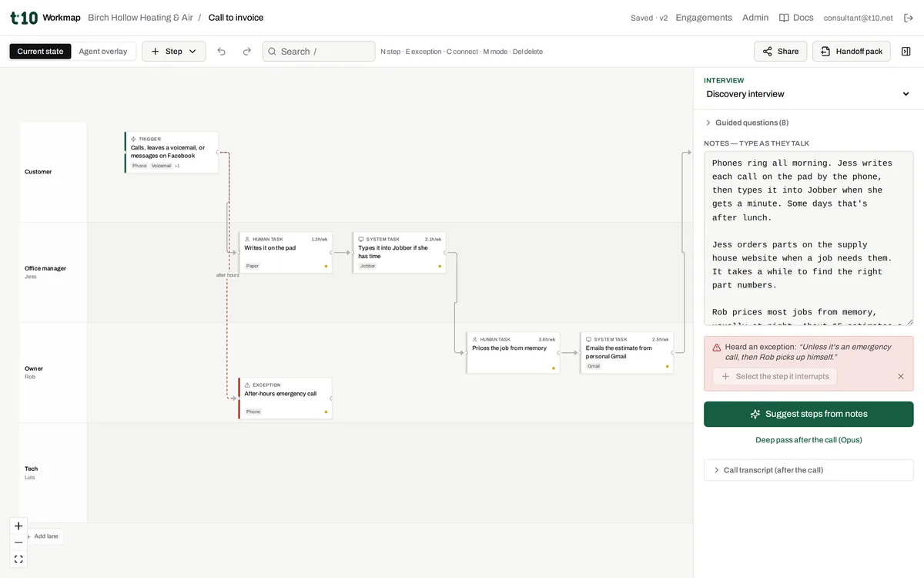This screenshot has width=924, height=578.
Task: Click the fit-to-screen icon
Action: coord(18,559)
